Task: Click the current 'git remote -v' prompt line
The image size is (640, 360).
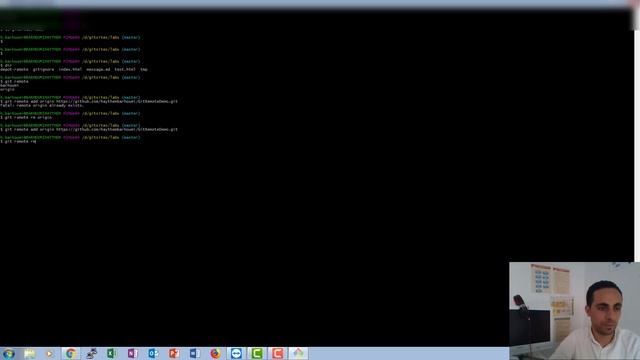Action: 18,142
